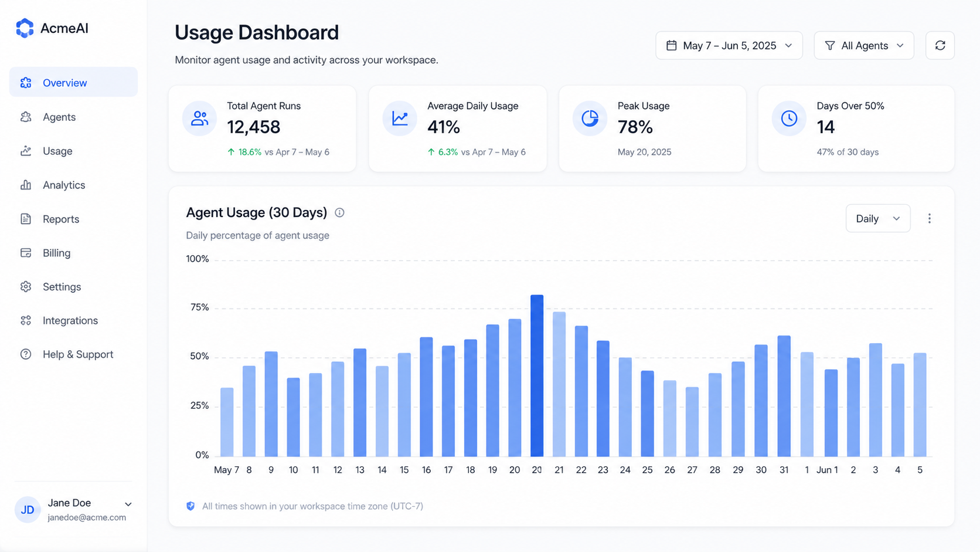This screenshot has height=552, width=980.
Task: Expand the Jane Doe account chevron
Action: 128,504
